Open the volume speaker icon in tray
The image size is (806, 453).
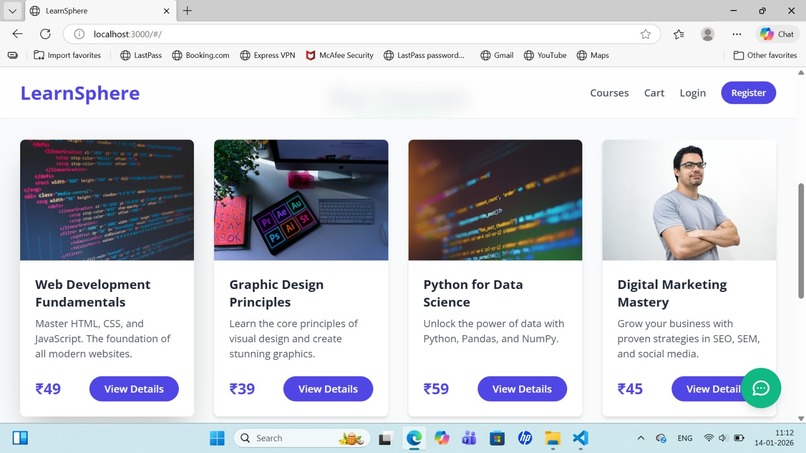tap(723, 438)
